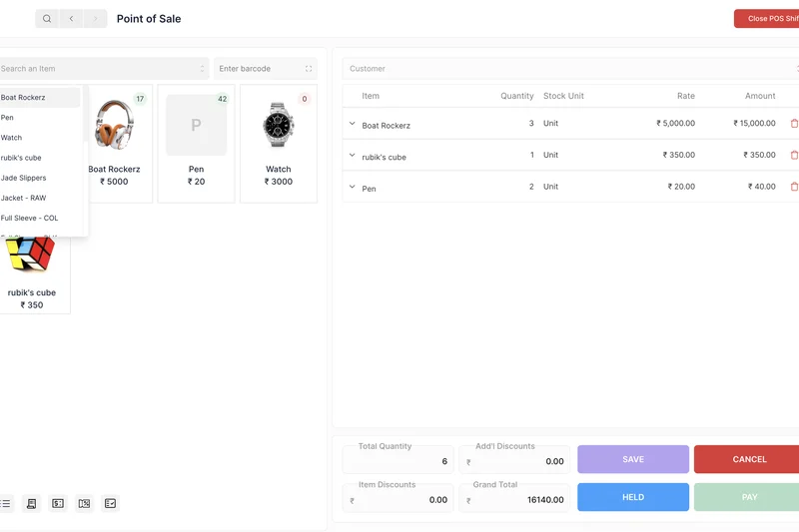Go back using the left arrow icon
The height and width of the screenshot is (532, 799).
[x=71, y=19]
